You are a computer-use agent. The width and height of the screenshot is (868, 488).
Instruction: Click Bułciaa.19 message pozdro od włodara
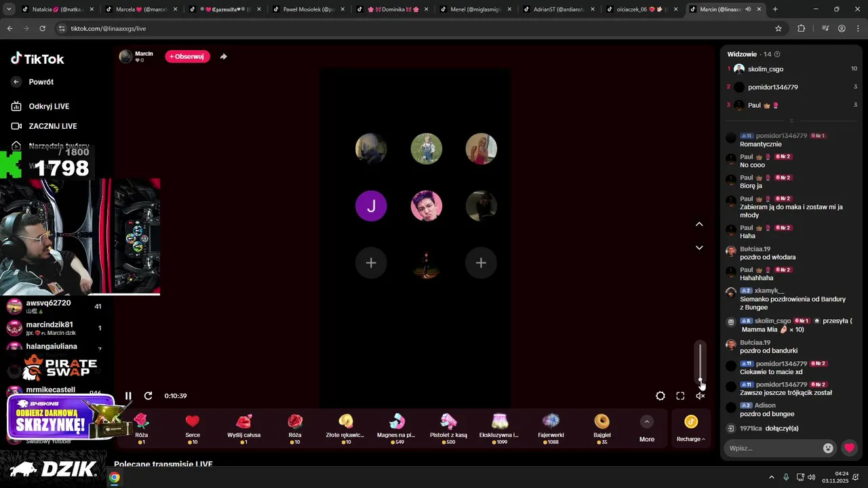(x=768, y=258)
